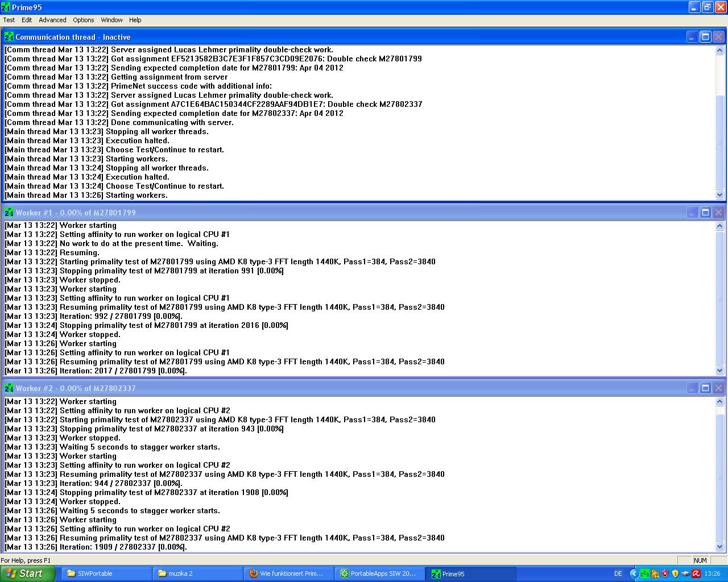Maximize the Communication thread window

pos(705,37)
